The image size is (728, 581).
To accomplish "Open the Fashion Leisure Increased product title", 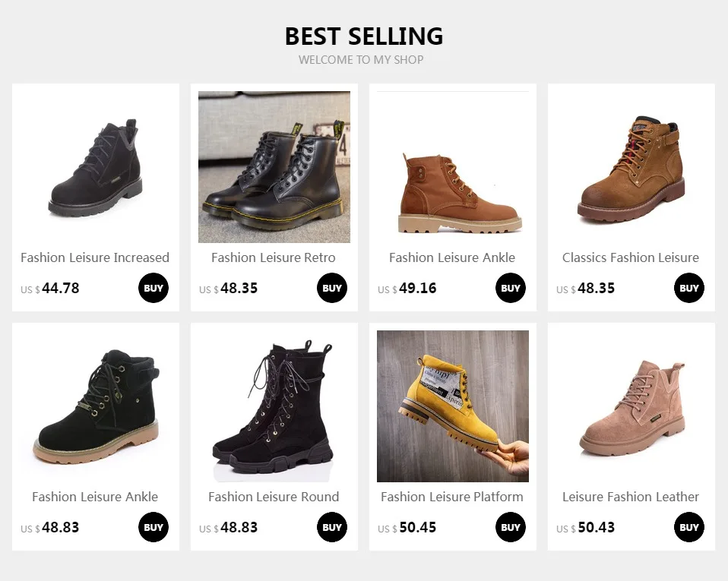I will tap(95, 257).
